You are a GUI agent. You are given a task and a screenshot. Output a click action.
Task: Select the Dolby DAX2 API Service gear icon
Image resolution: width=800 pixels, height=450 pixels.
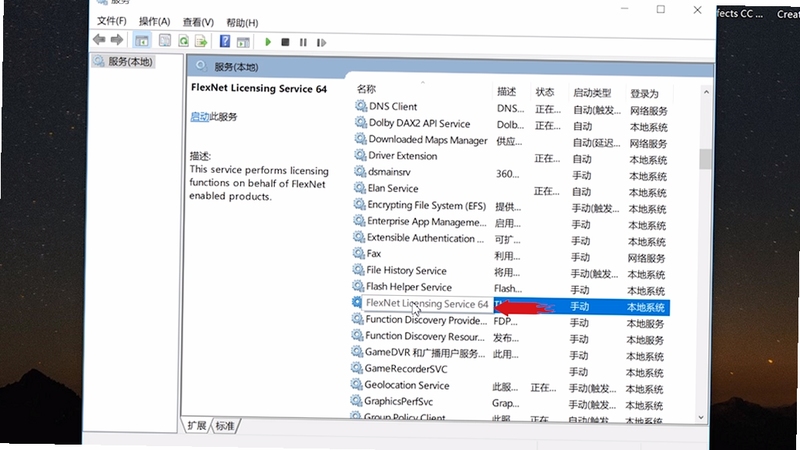[361, 122]
